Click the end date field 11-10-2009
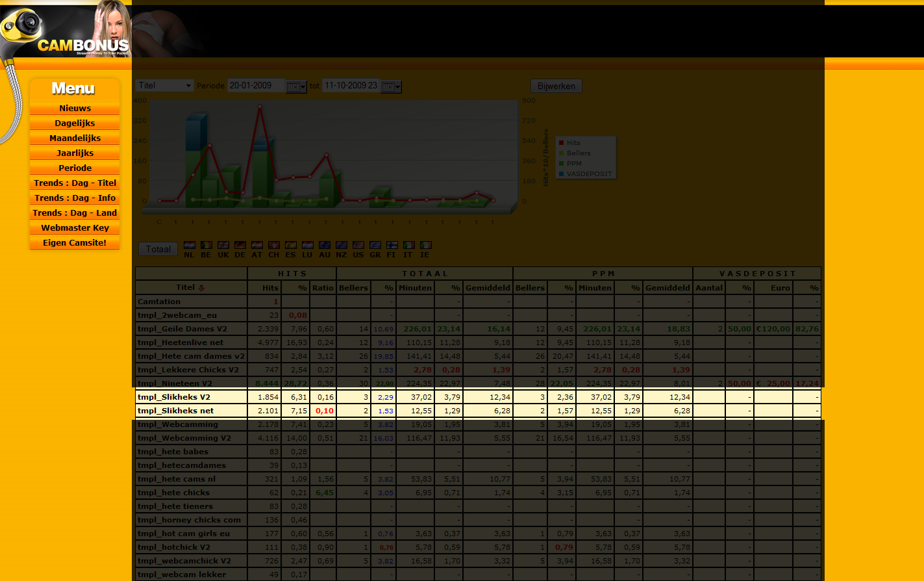This screenshot has width=924, height=581. coord(351,86)
